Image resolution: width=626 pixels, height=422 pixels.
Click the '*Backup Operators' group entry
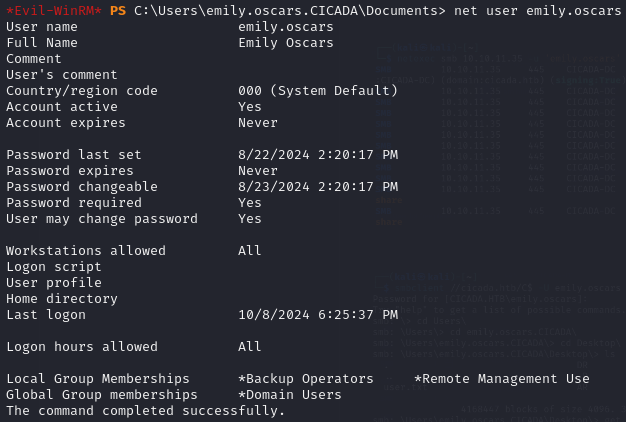pyautogui.click(x=305, y=379)
